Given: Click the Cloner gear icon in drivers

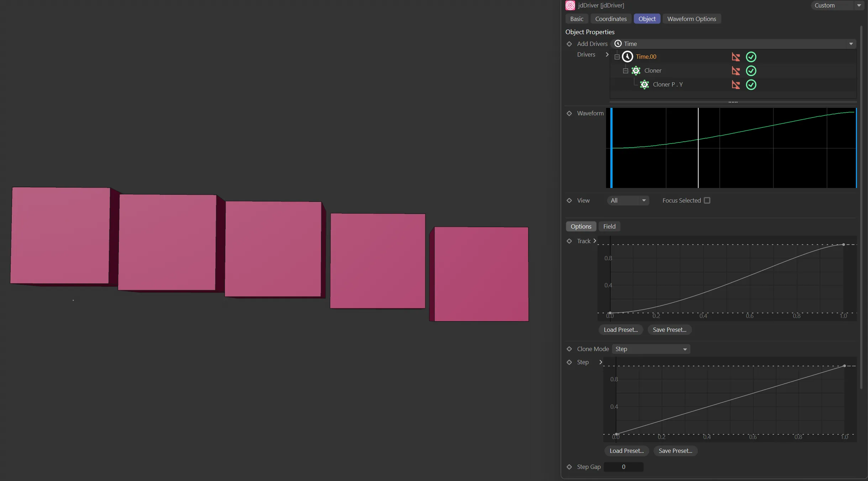Looking at the screenshot, I should coord(636,70).
